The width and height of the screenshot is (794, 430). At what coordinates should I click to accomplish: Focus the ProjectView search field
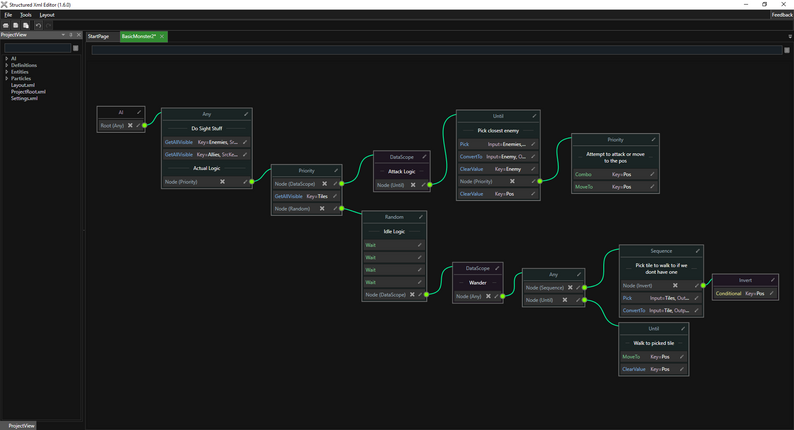(x=37, y=48)
